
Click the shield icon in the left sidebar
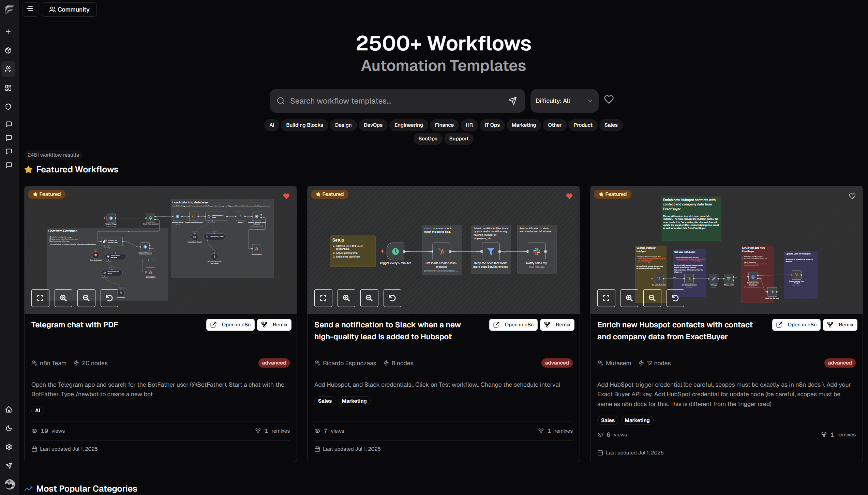(9, 107)
